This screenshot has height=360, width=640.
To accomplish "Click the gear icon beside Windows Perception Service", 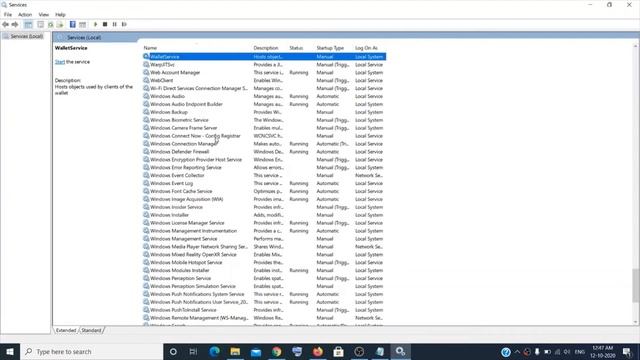I will [x=146, y=278].
